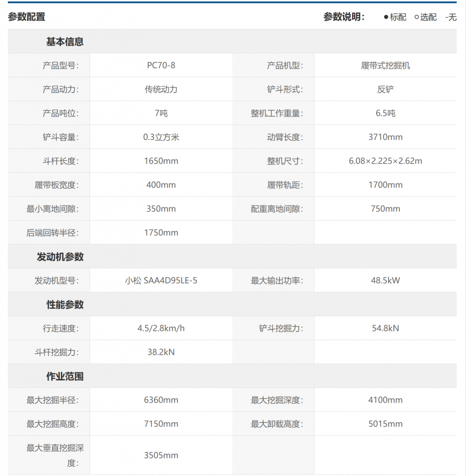This screenshot has width=466, height=476.
Task: Click the 0.3立方米 bucket capacity value
Action: click(161, 137)
